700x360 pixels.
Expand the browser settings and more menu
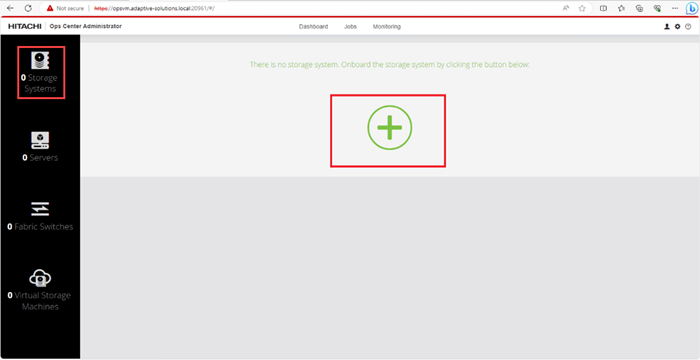675,8
